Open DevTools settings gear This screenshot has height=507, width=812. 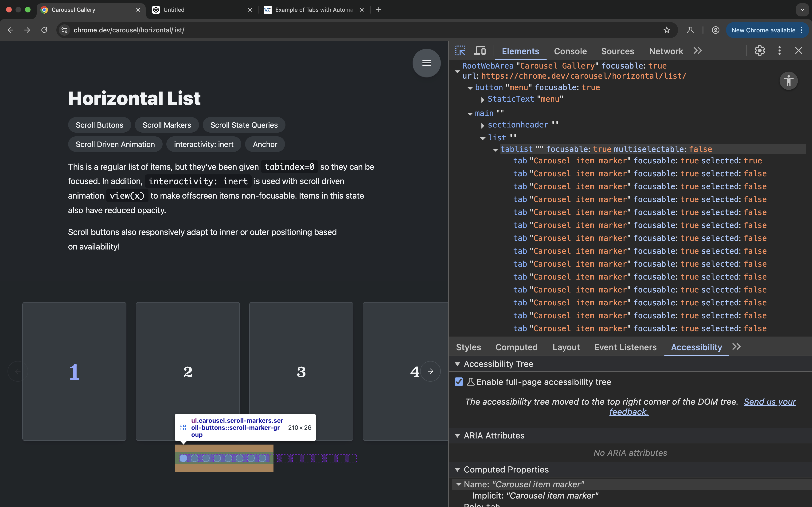click(x=760, y=51)
